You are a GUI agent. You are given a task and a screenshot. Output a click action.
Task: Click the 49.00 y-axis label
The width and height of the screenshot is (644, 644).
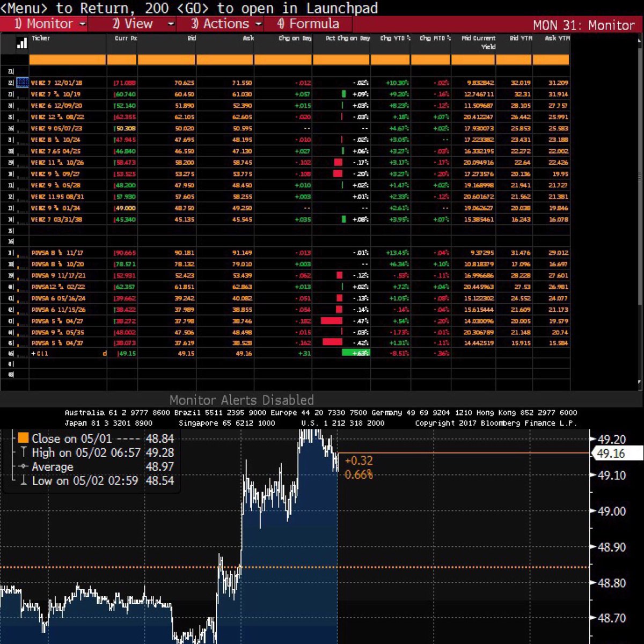[612, 511]
